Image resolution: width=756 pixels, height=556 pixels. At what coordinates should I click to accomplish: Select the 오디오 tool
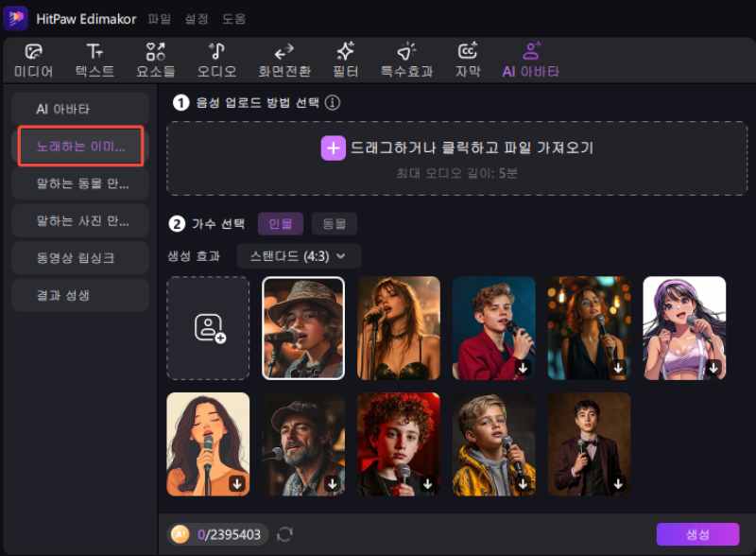point(215,59)
